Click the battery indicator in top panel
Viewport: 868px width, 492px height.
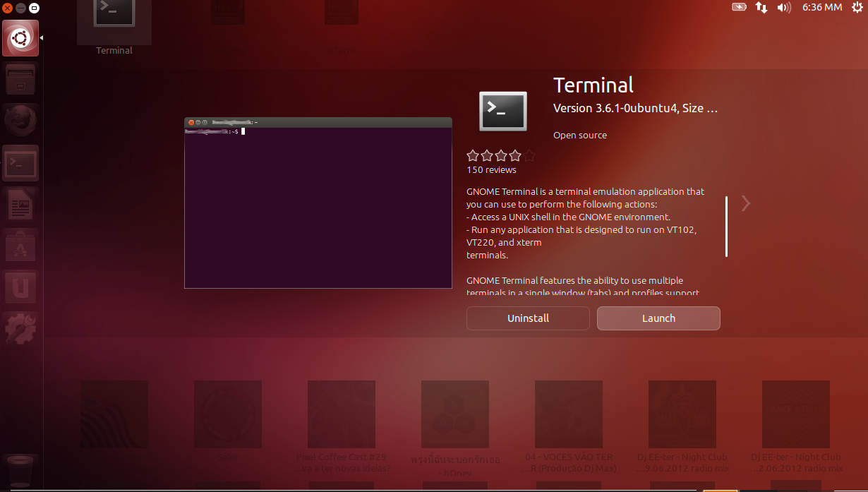[739, 7]
